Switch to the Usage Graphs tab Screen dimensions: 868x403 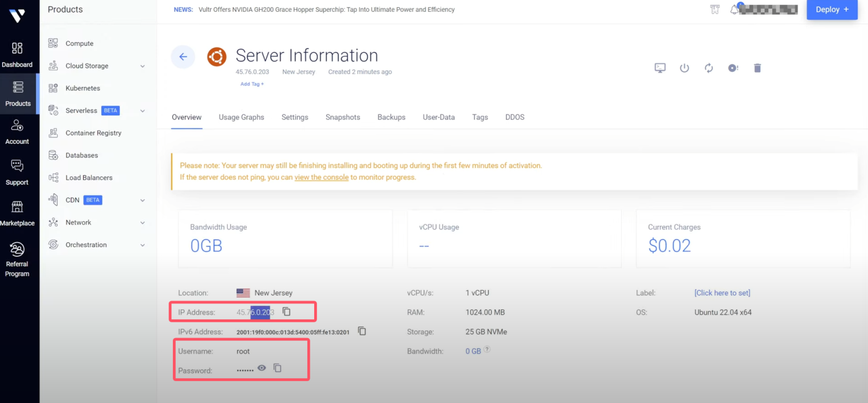(241, 117)
